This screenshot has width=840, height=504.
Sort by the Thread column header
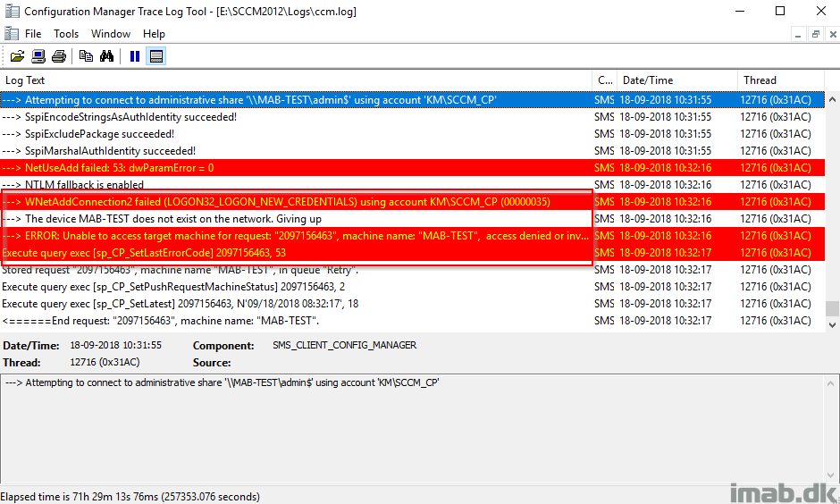(781, 80)
